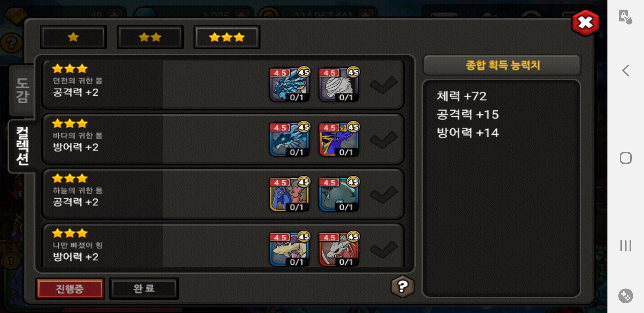Tap the purple dragon monster in the 바다의 귀한 몸 row

tap(339, 139)
